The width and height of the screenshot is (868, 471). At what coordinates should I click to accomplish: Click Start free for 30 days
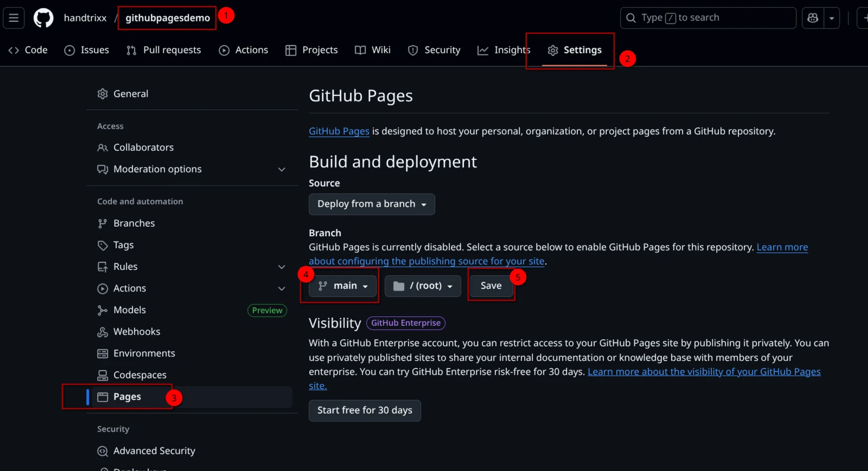[365, 410]
